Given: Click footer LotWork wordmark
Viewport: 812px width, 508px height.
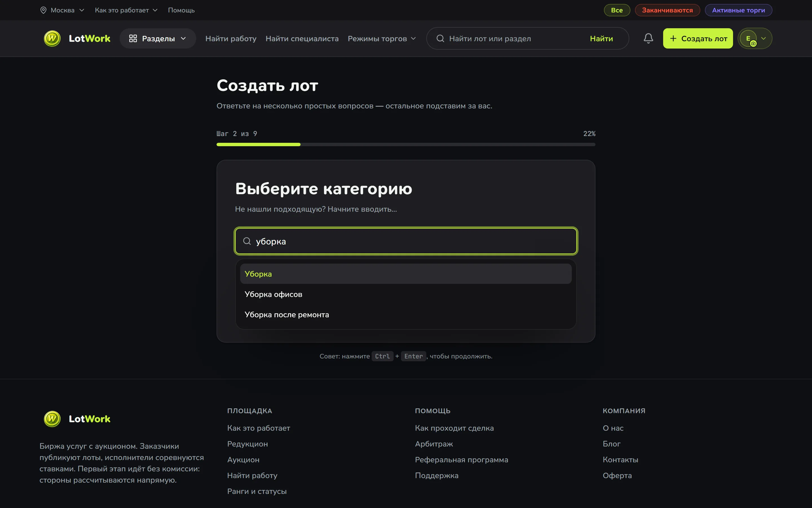Looking at the screenshot, I should click(x=89, y=419).
